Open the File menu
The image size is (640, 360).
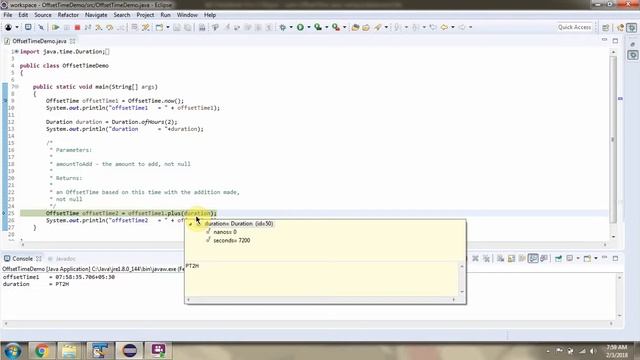[8, 15]
